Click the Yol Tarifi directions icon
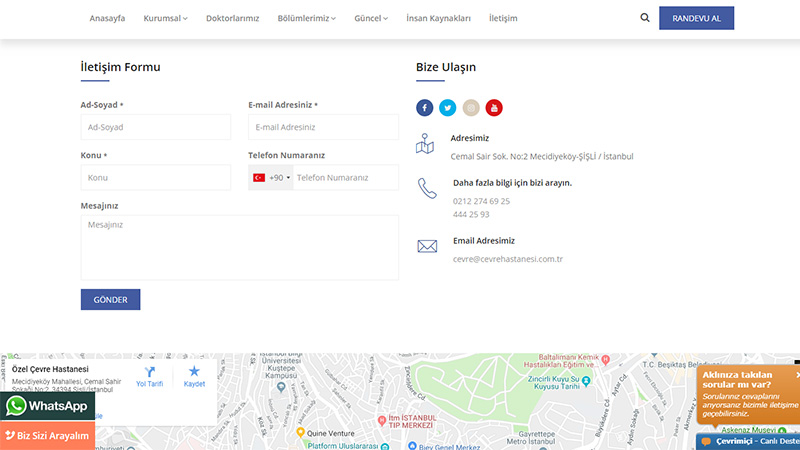 click(149, 372)
